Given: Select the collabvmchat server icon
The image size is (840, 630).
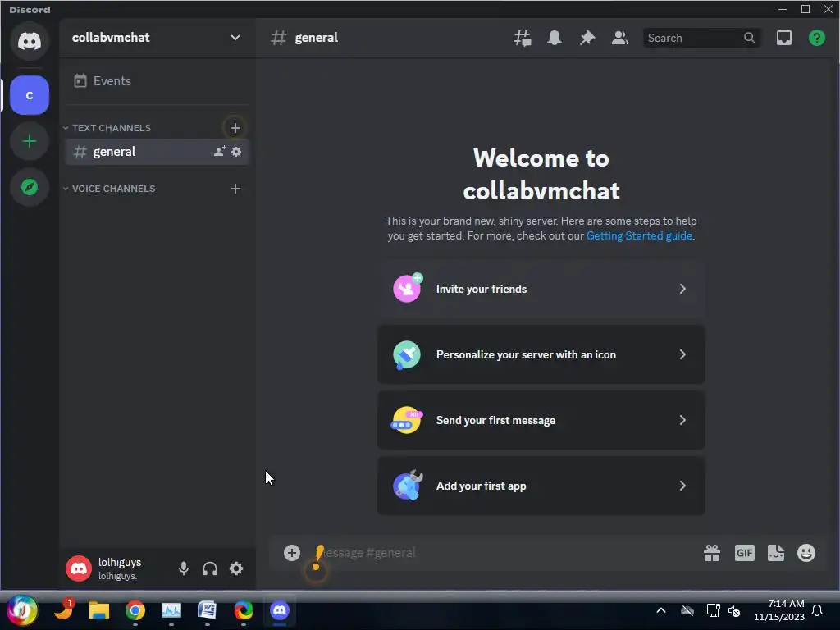Looking at the screenshot, I should pyautogui.click(x=30, y=95).
